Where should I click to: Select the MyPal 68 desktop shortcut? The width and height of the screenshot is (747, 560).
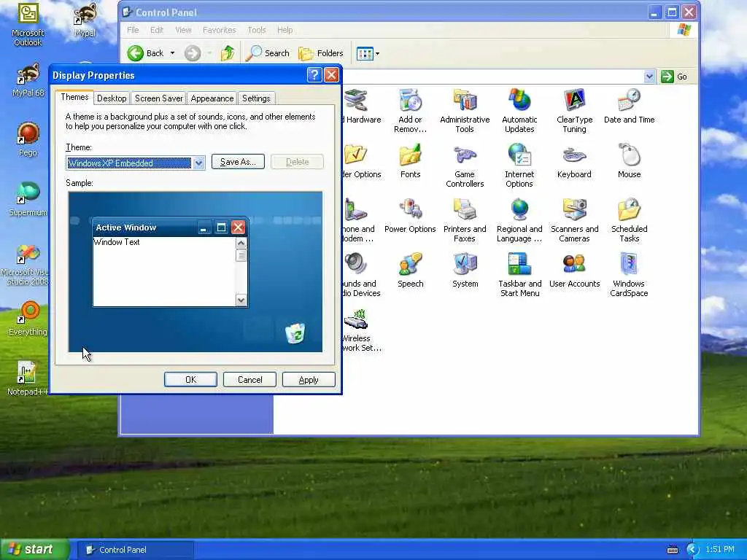coord(28,80)
